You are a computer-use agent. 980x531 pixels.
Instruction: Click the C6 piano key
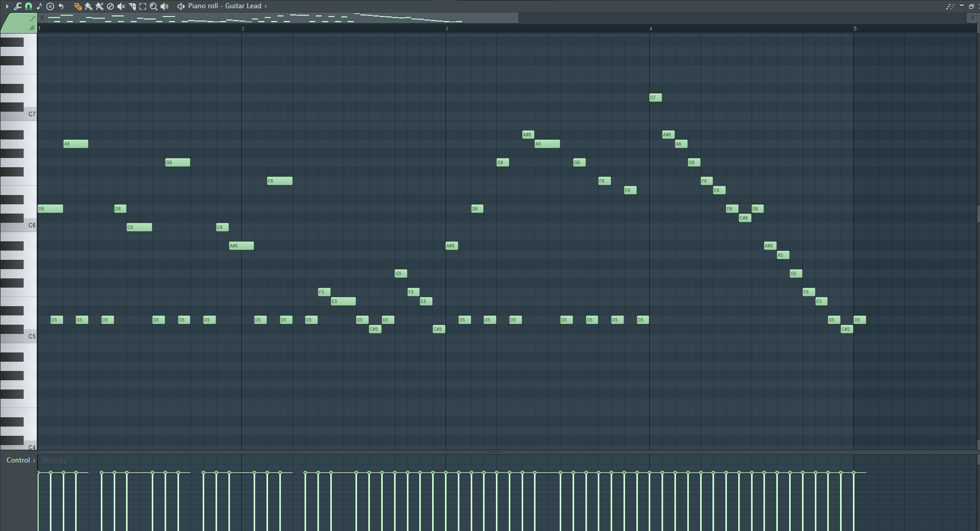(19, 225)
